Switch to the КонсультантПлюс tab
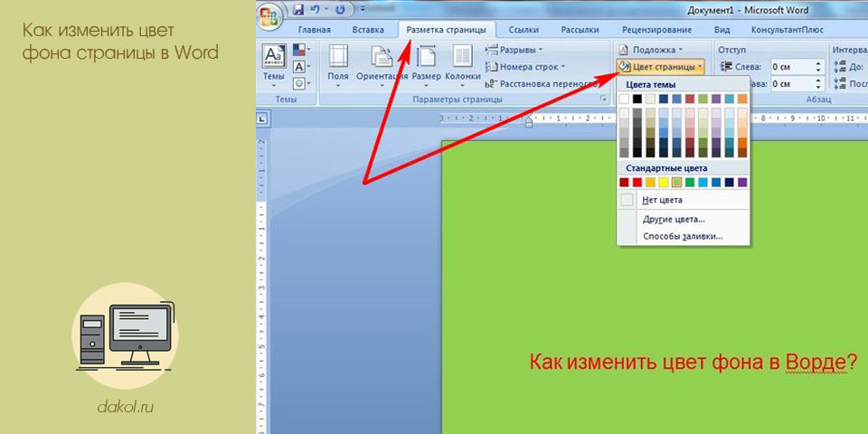The height and width of the screenshot is (434, 868). 788,30
